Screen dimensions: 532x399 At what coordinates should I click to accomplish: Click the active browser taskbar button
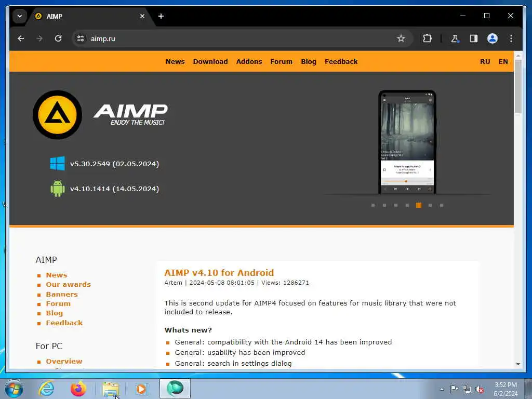tap(175, 389)
